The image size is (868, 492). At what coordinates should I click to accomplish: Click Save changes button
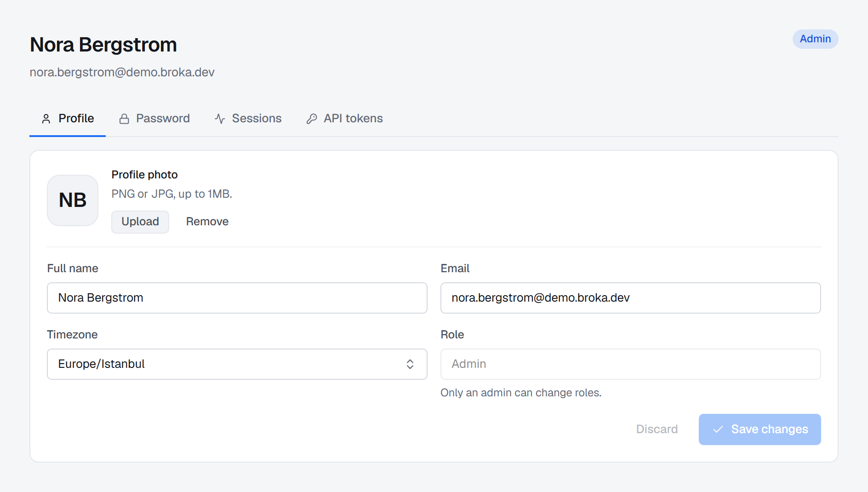[760, 429]
